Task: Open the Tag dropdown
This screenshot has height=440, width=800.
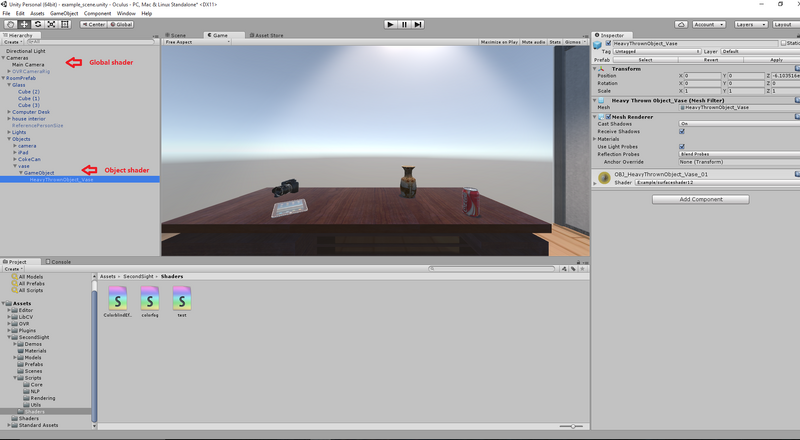Action: 657,52
